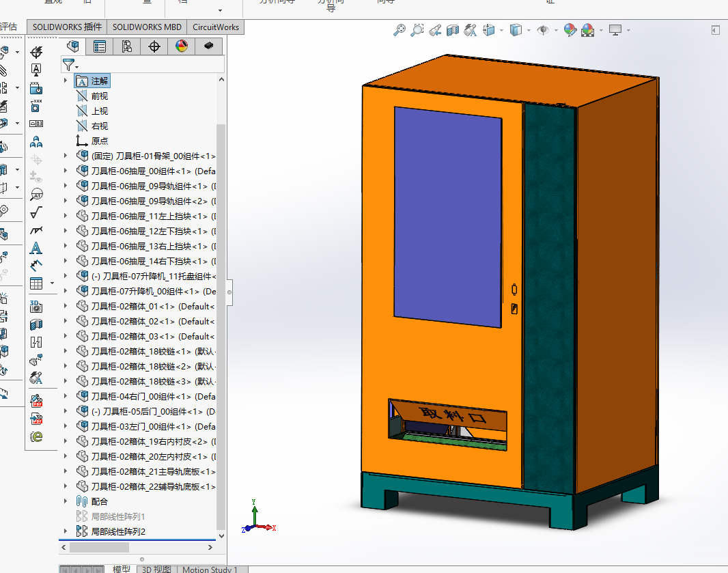Click the Edit Appearance color sphere icon
Image resolution: width=728 pixels, height=573 pixels.
(570, 30)
